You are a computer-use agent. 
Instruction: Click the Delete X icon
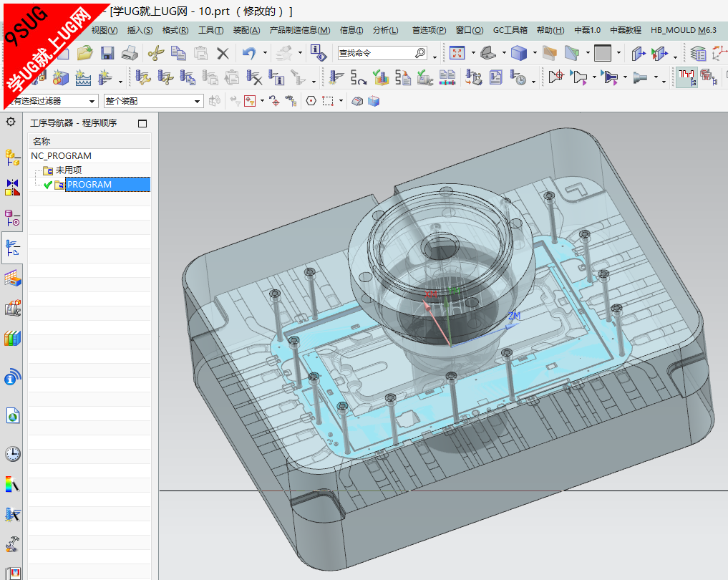pos(223,54)
